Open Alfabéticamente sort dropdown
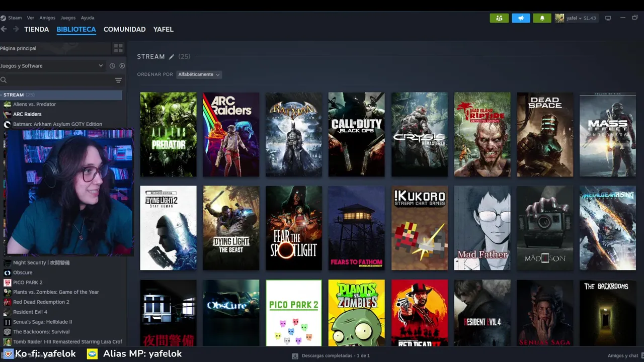The height and width of the screenshot is (362, 644). point(199,74)
